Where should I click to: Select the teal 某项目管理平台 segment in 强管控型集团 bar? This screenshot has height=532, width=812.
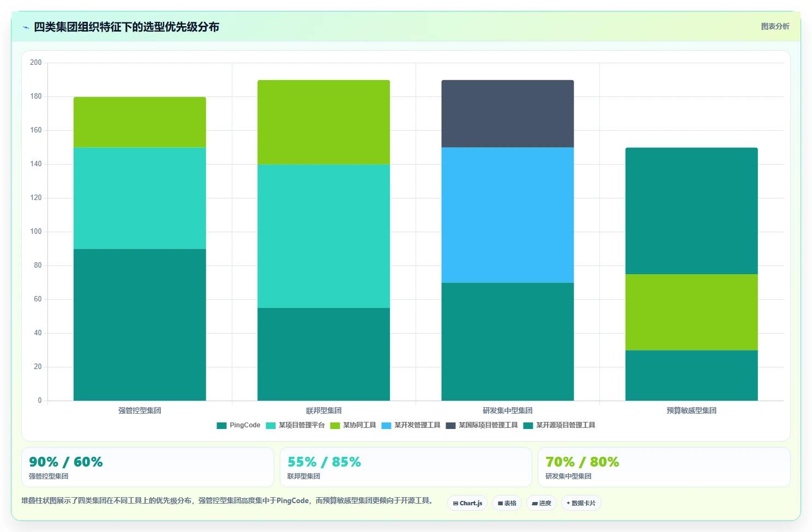point(140,198)
